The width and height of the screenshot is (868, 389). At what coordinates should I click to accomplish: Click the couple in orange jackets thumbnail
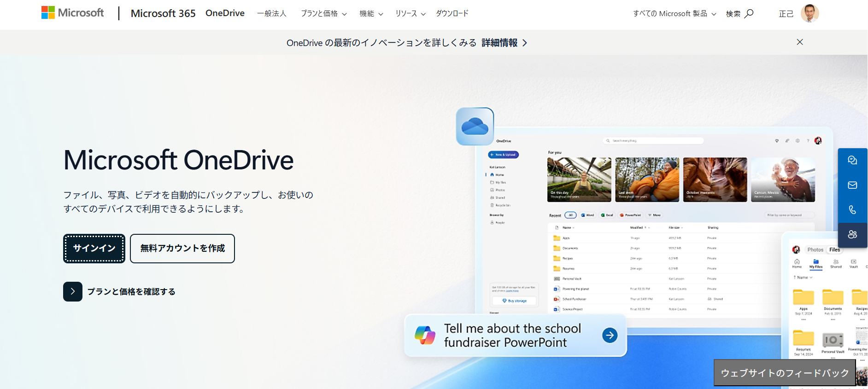647,180
